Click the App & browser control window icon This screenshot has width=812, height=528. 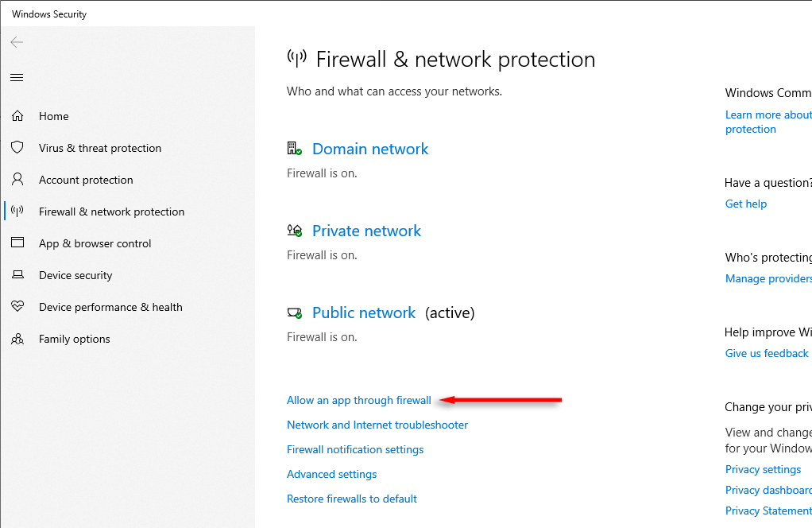click(x=17, y=243)
